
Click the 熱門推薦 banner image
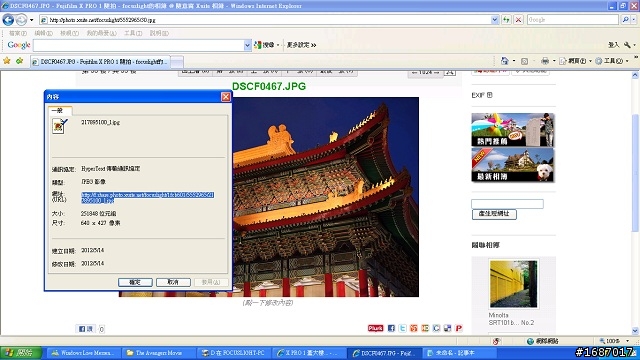(513, 130)
